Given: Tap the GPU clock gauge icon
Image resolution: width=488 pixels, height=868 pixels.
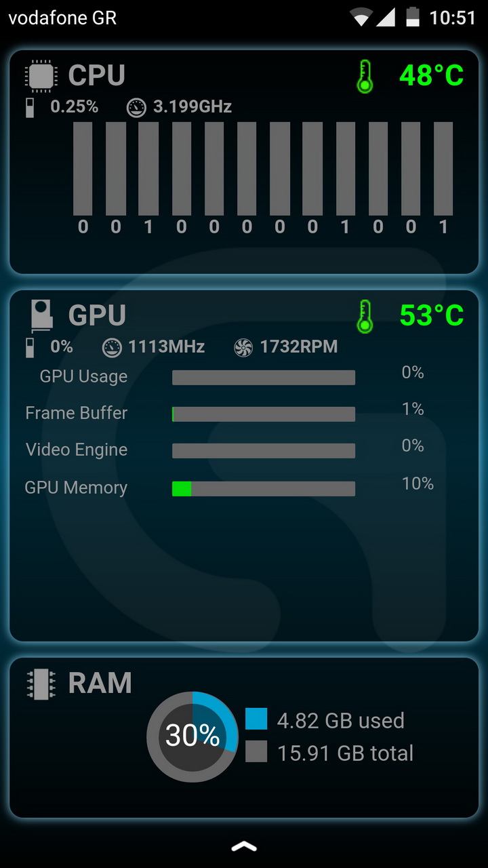Looking at the screenshot, I should [112, 348].
